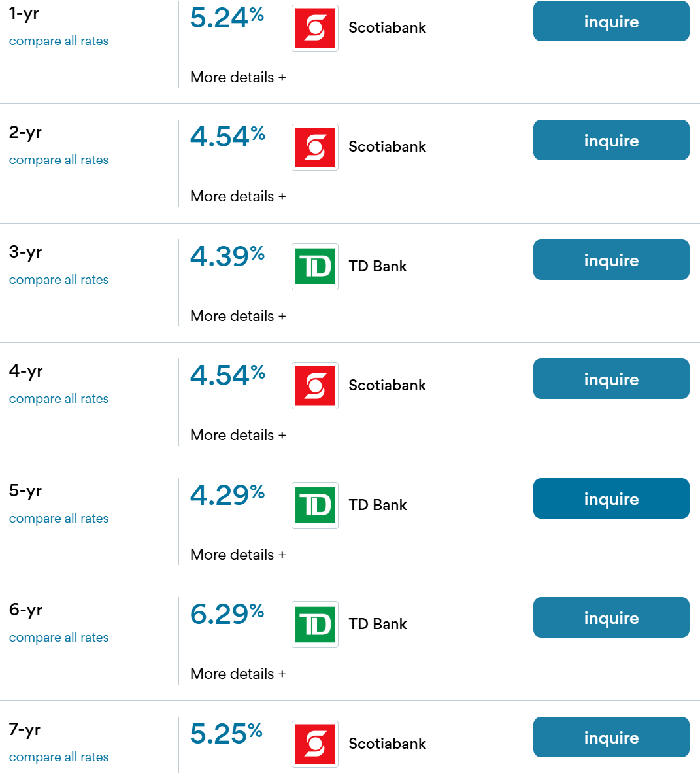Click inquire for the 6-yr 6.29% rate
The width and height of the screenshot is (700, 773).
[x=611, y=617]
